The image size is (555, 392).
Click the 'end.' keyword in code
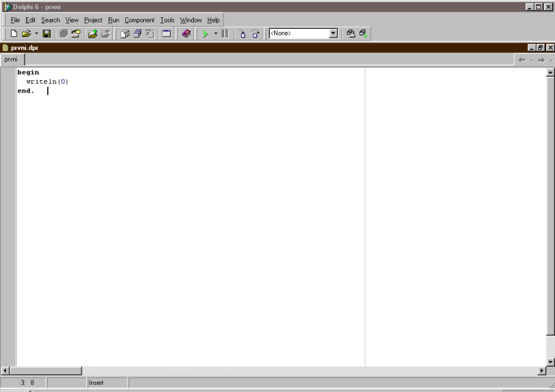(x=26, y=91)
